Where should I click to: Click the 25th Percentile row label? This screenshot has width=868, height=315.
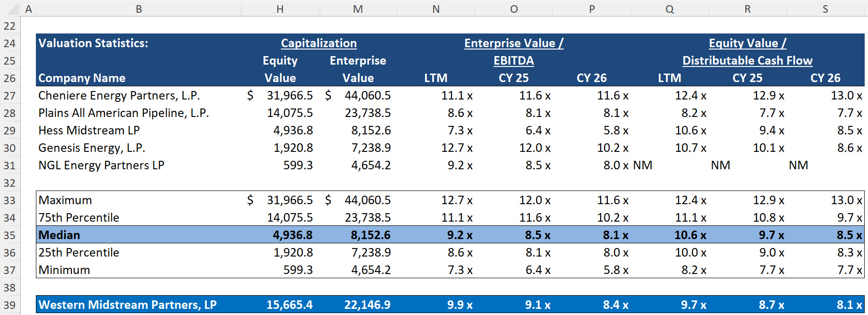(79, 252)
